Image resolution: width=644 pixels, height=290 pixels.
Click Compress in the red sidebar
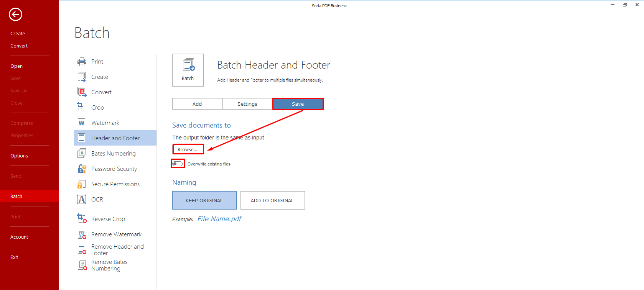click(x=21, y=123)
